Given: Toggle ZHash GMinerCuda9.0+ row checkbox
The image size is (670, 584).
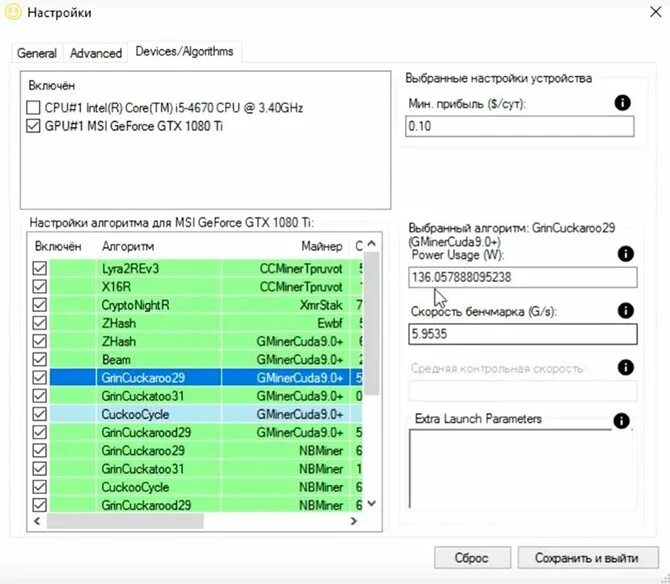Looking at the screenshot, I should [40, 341].
